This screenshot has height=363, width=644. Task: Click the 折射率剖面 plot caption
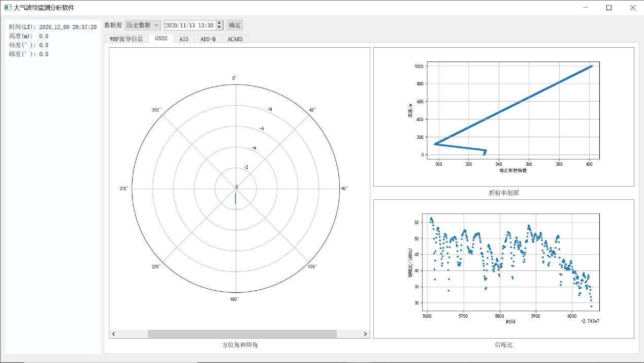coord(504,193)
